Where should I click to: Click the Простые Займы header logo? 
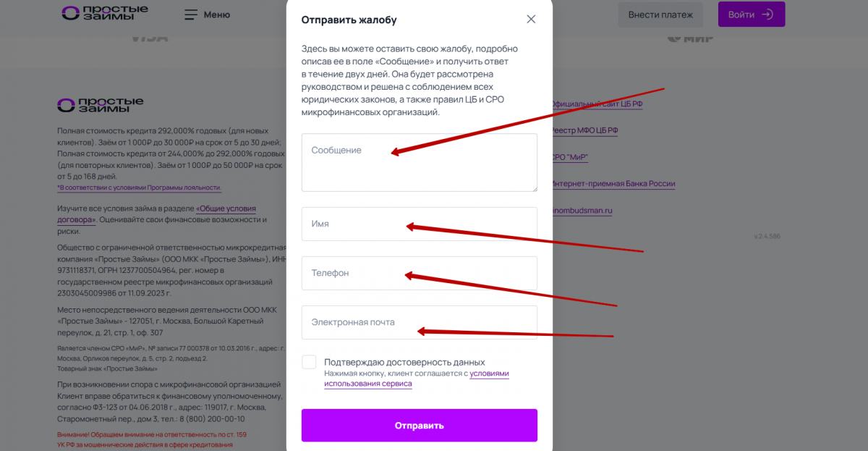tap(105, 13)
